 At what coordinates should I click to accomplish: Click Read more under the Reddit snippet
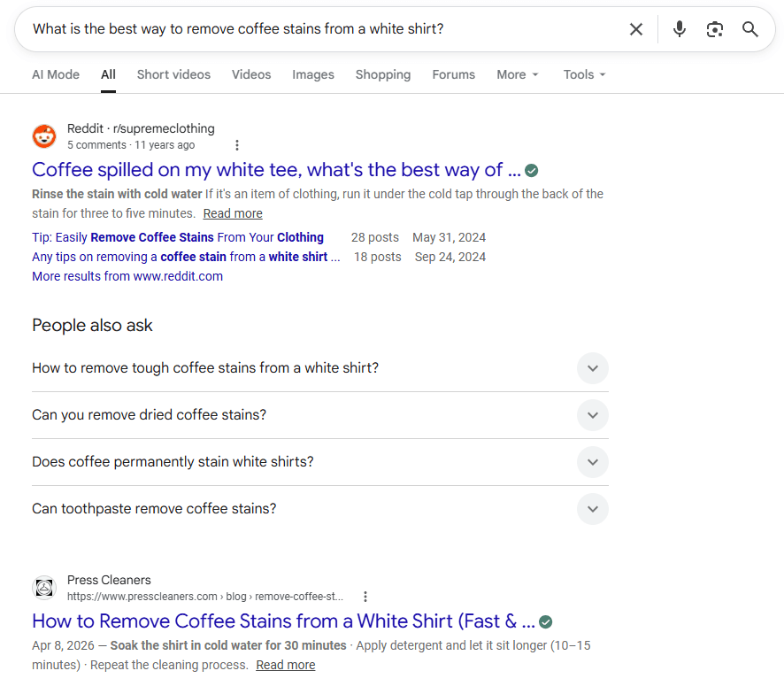tap(233, 213)
